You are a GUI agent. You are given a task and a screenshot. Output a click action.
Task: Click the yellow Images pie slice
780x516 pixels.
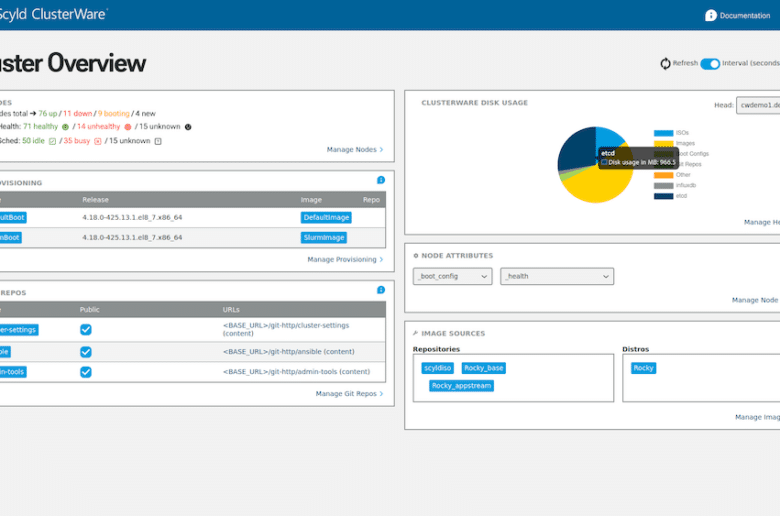click(599, 185)
